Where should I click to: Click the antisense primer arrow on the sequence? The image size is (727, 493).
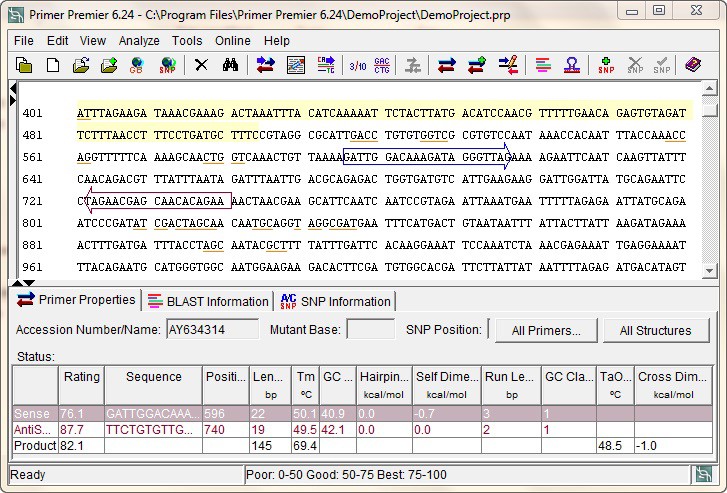click(x=159, y=201)
